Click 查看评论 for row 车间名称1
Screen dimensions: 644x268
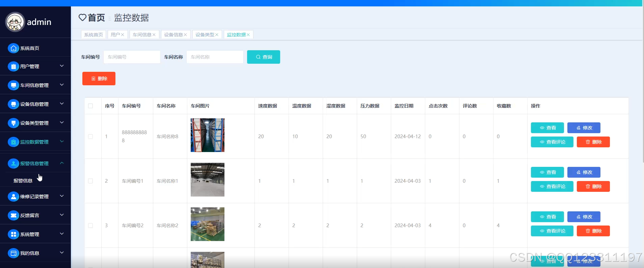[x=552, y=186]
